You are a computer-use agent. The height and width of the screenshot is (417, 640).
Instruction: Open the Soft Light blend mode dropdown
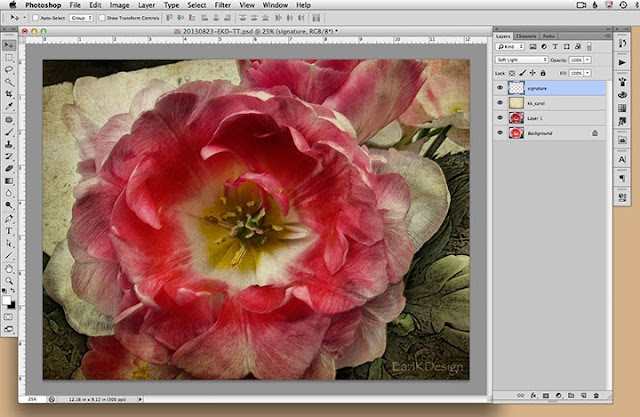pyautogui.click(x=522, y=60)
